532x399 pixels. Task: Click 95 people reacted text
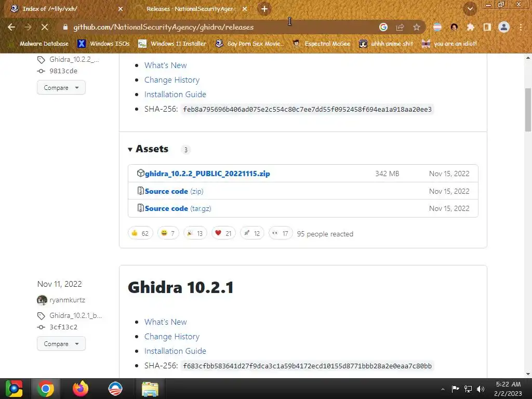click(x=325, y=234)
